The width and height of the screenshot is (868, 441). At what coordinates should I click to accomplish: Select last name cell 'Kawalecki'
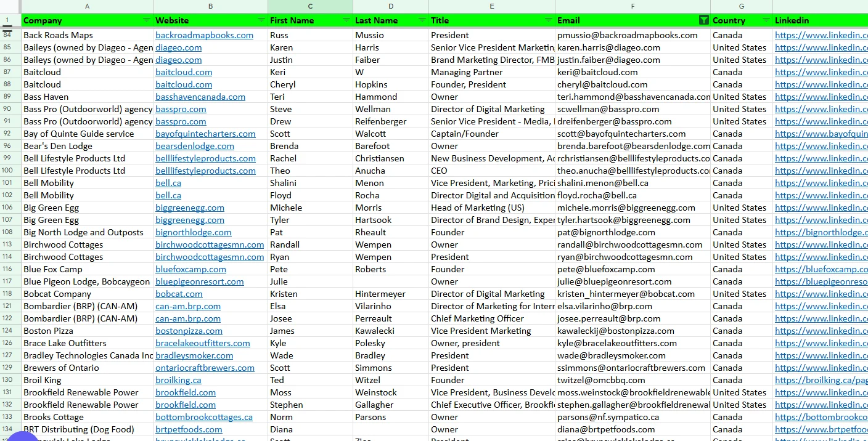click(391, 331)
